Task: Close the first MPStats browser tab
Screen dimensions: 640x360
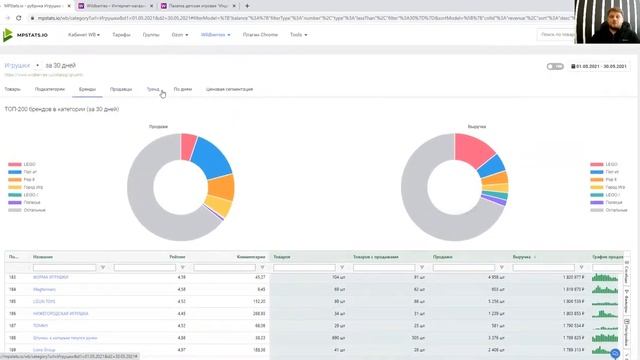Action: [x=69, y=6]
